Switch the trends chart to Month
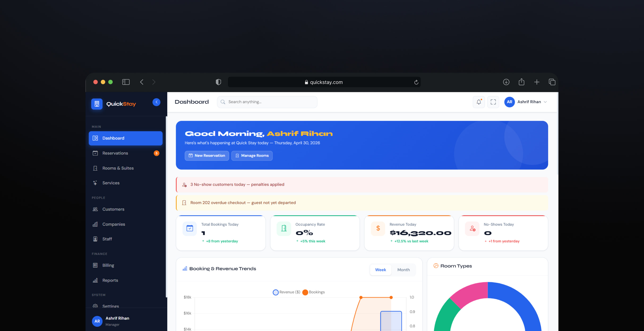 (x=403, y=270)
